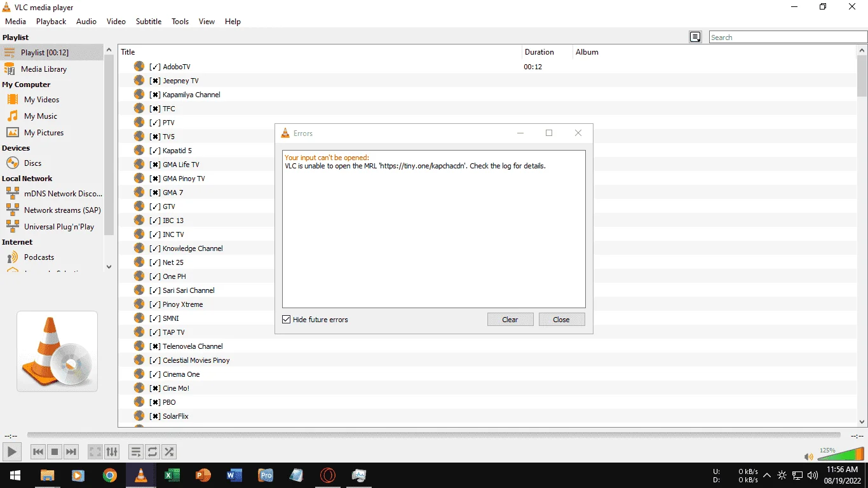Uncheck Hide future errors checkbox
The width and height of the screenshot is (868, 488).
(x=286, y=320)
